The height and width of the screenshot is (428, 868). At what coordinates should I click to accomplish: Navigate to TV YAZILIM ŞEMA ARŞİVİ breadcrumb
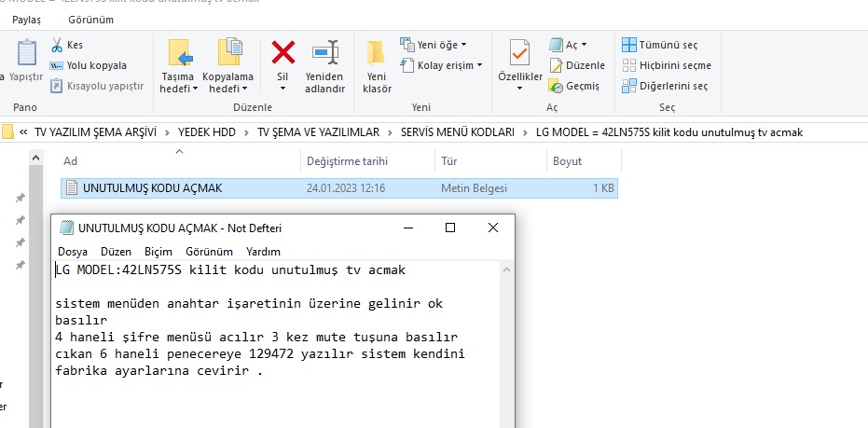pyautogui.click(x=95, y=132)
